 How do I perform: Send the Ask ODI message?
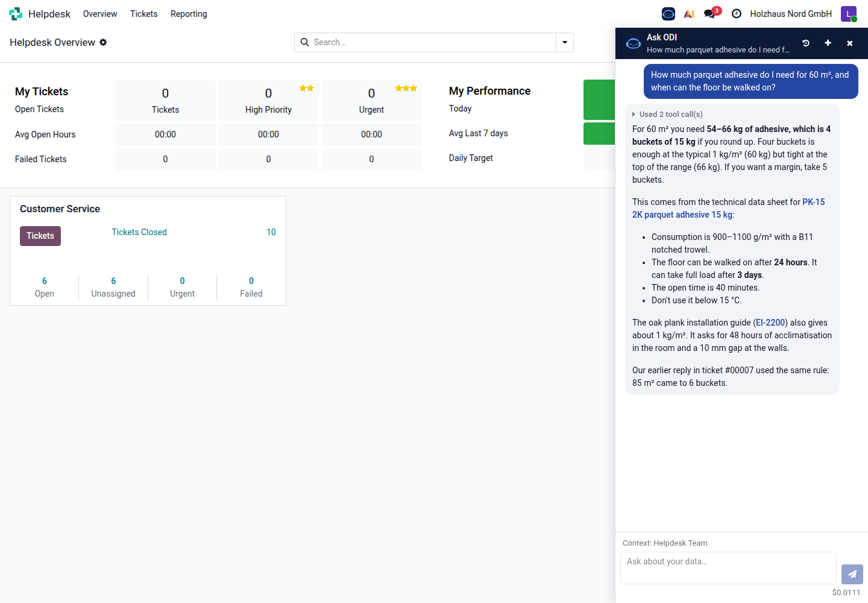coord(852,574)
